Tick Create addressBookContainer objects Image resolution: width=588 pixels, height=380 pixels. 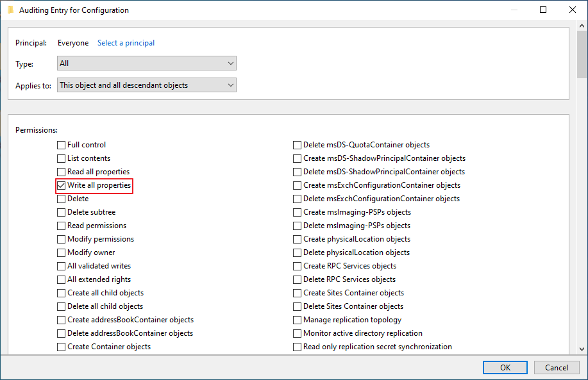tap(61, 320)
